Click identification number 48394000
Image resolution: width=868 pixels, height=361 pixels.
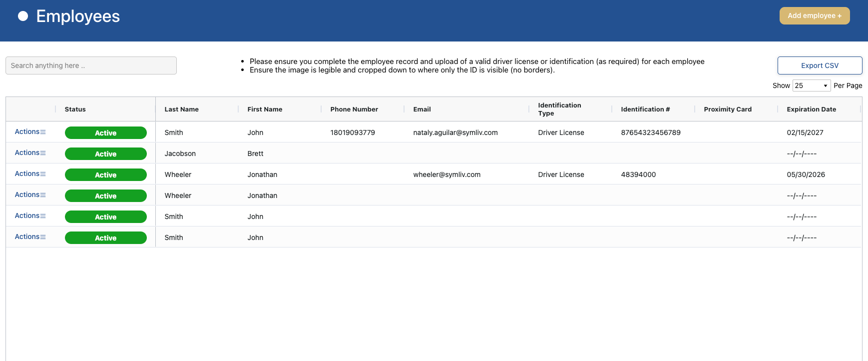tap(638, 174)
